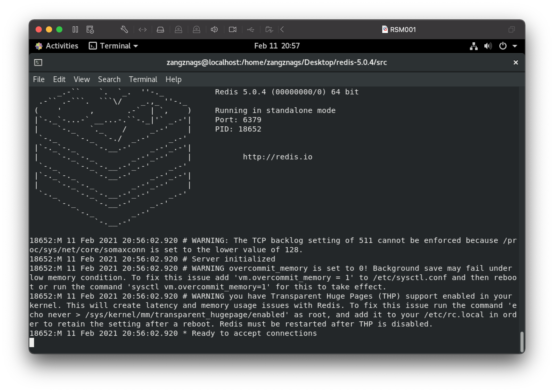Click the network adapter arrows icon
Screen dimensions: 554x392
point(142,30)
